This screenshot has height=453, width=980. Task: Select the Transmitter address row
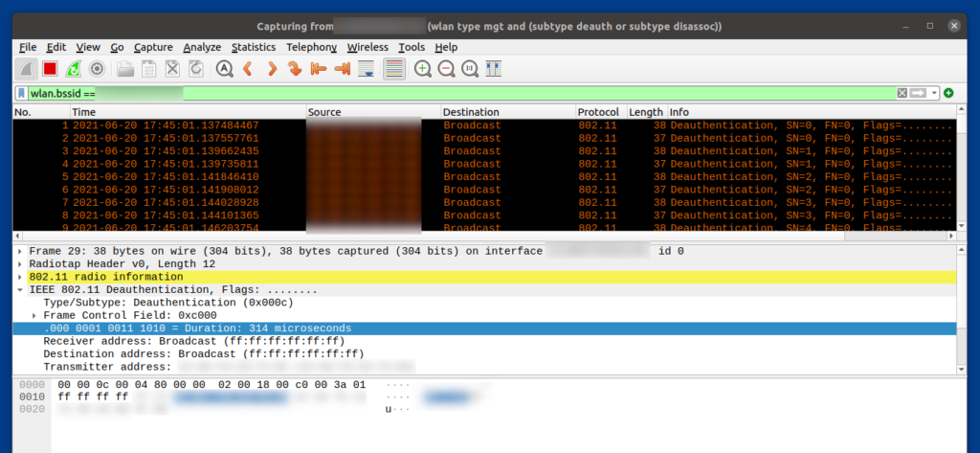(484, 367)
